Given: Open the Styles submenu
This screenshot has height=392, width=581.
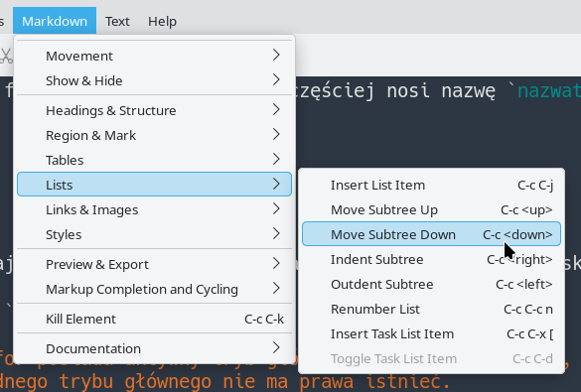Looking at the screenshot, I should (154, 234).
